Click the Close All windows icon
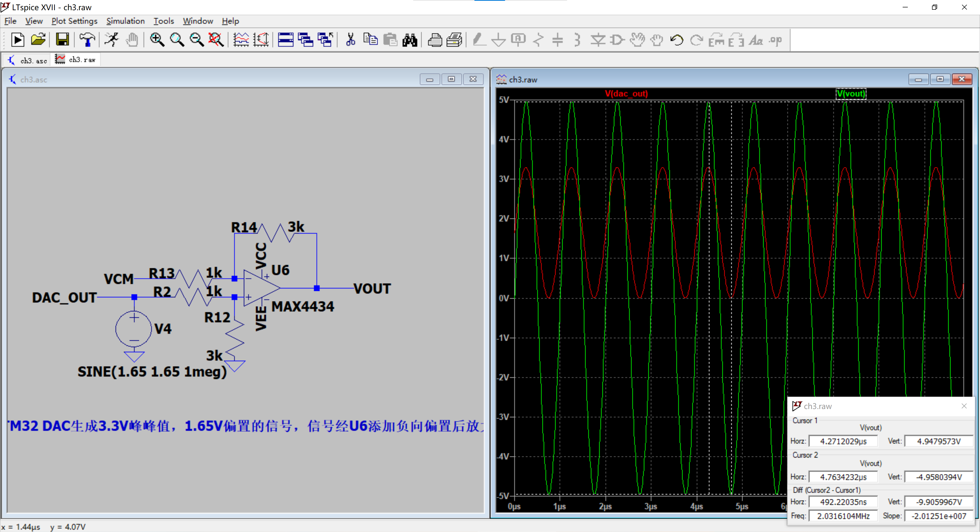Screen dimensions: 980x532 pyautogui.click(x=326, y=40)
